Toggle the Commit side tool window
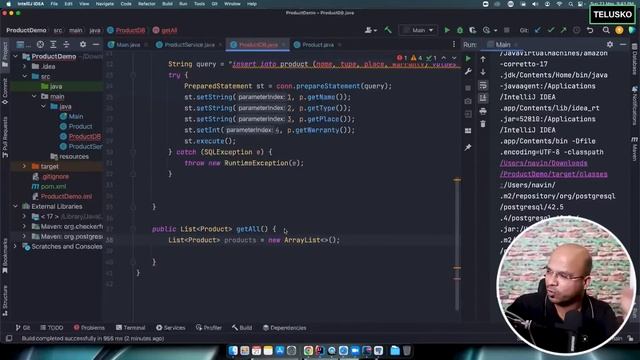The width and height of the screenshot is (640, 360). coord(5,91)
